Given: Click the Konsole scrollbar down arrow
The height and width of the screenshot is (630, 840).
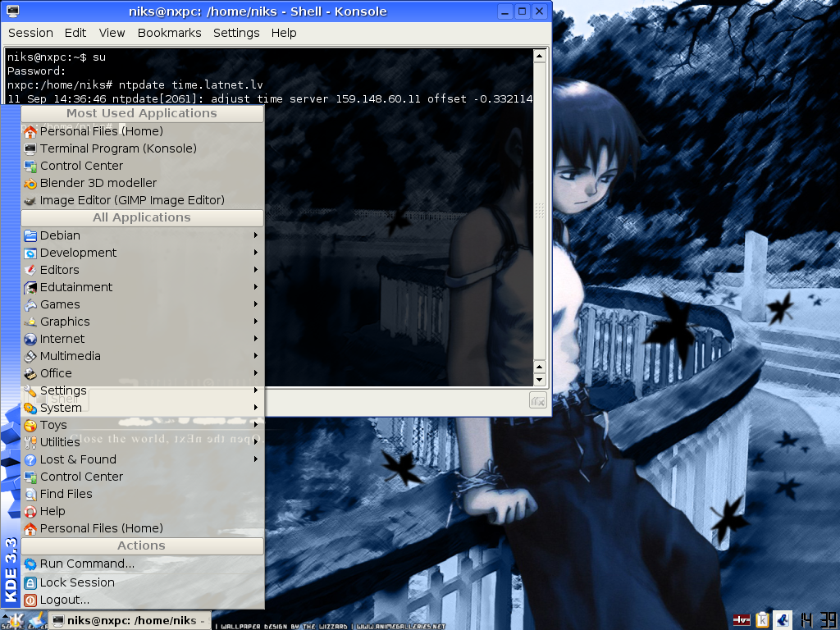Looking at the screenshot, I should point(540,379).
